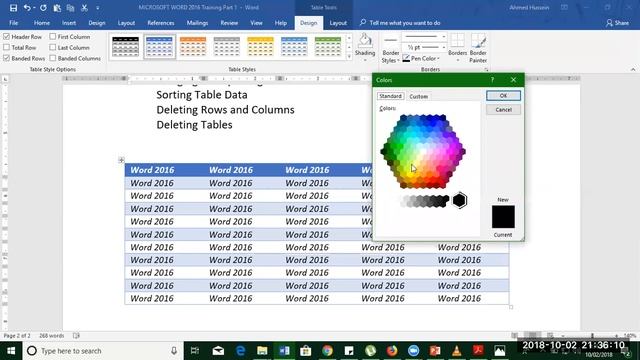The width and height of the screenshot is (640, 360).
Task: Switch to the Insert ribbon tab
Action: coord(69,23)
